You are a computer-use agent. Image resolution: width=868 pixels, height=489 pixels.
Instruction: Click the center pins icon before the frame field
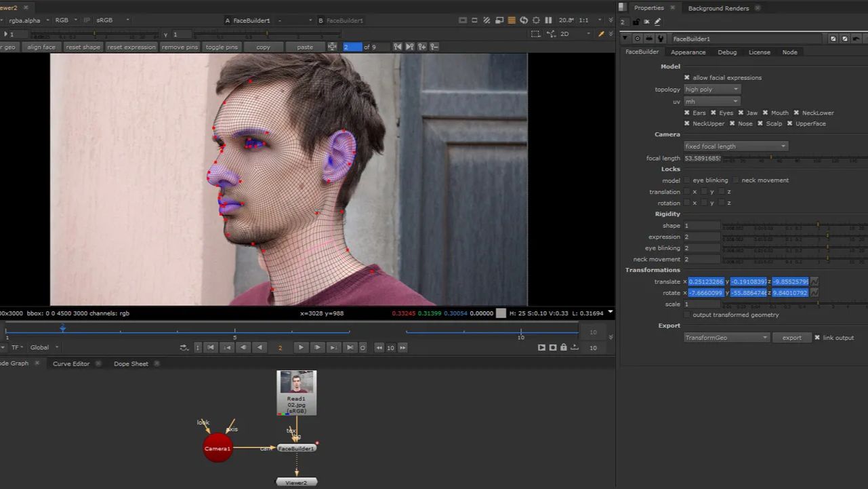[x=332, y=47]
